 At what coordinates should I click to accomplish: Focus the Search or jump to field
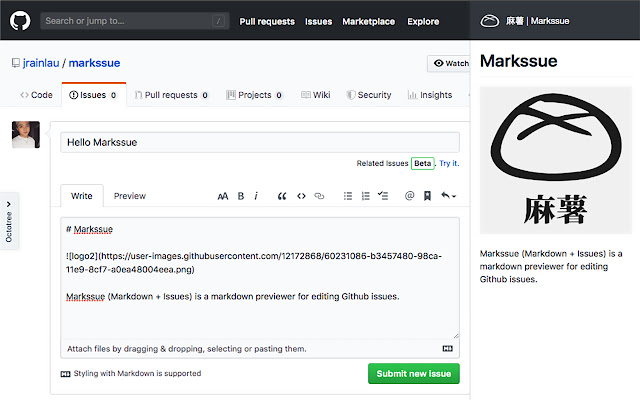pyautogui.click(x=134, y=21)
